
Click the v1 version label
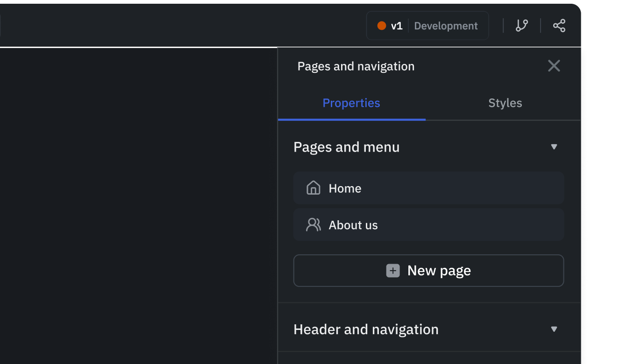coord(397,26)
